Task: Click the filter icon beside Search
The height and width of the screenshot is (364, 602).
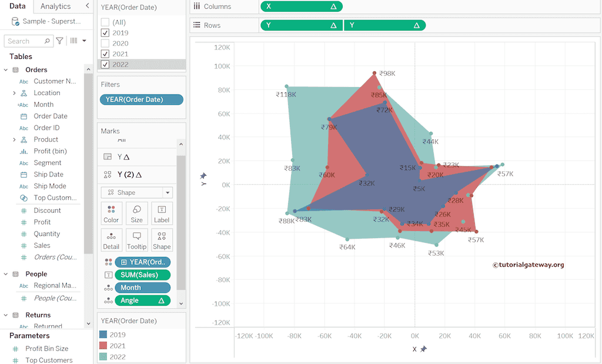Action: pyautogui.click(x=59, y=41)
